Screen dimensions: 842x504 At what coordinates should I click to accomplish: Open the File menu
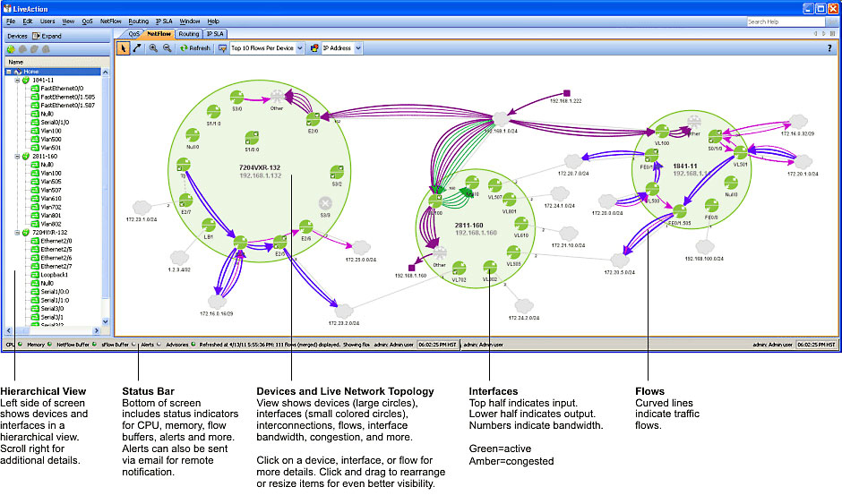[x=11, y=21]
